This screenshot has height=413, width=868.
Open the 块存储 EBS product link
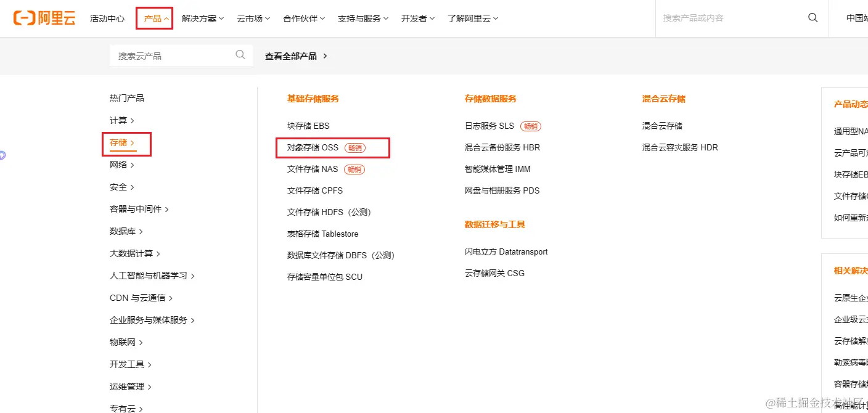308,126
